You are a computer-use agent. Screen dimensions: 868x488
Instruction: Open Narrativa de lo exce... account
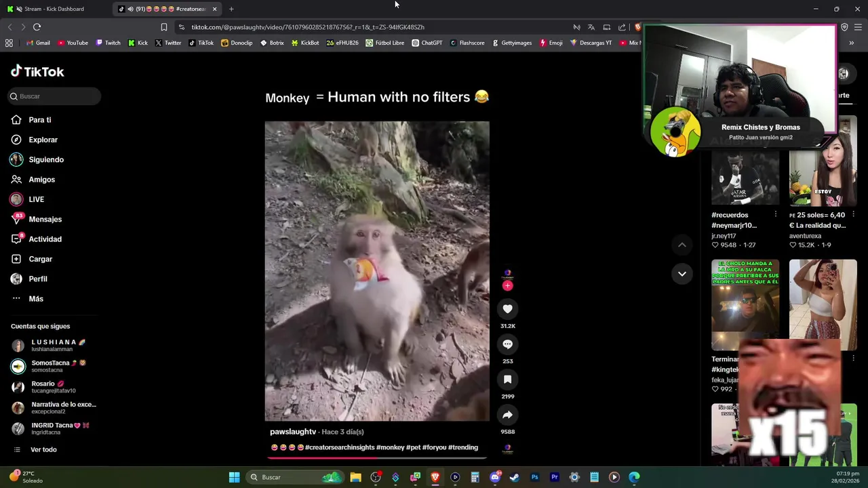54,407
